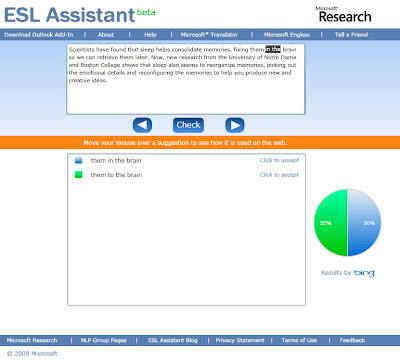The image size is (400, 360).
Task: Click the next suggestion right arrow button
Action: [235, 125]
